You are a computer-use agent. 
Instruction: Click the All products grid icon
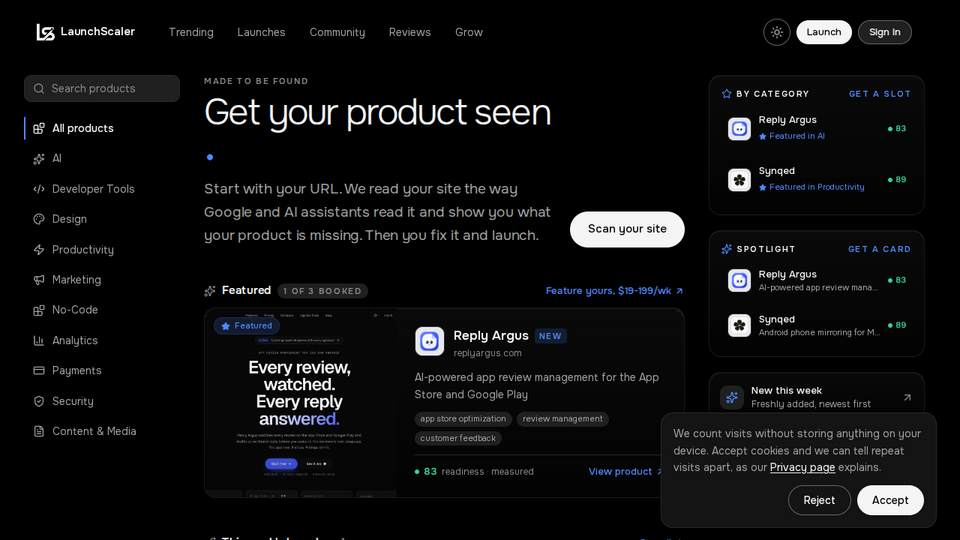[x=39, y=129]
